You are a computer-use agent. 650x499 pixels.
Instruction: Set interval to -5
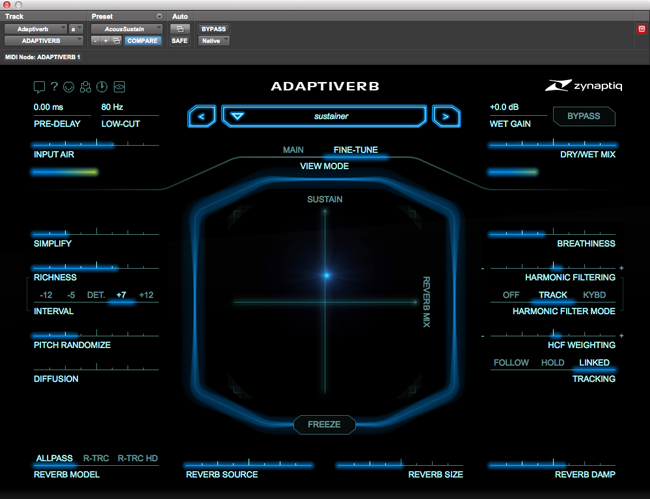pyautogui.click(x=71, y=295)
